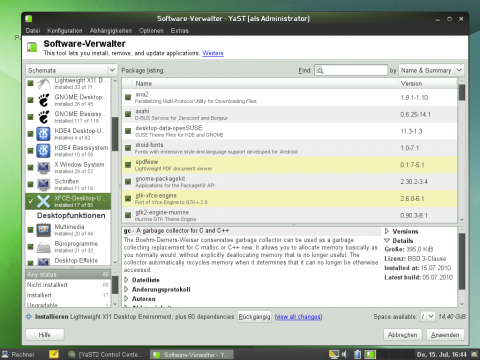
Task: Click the description pane vertical scrollbar
Action: coord(462,267)
